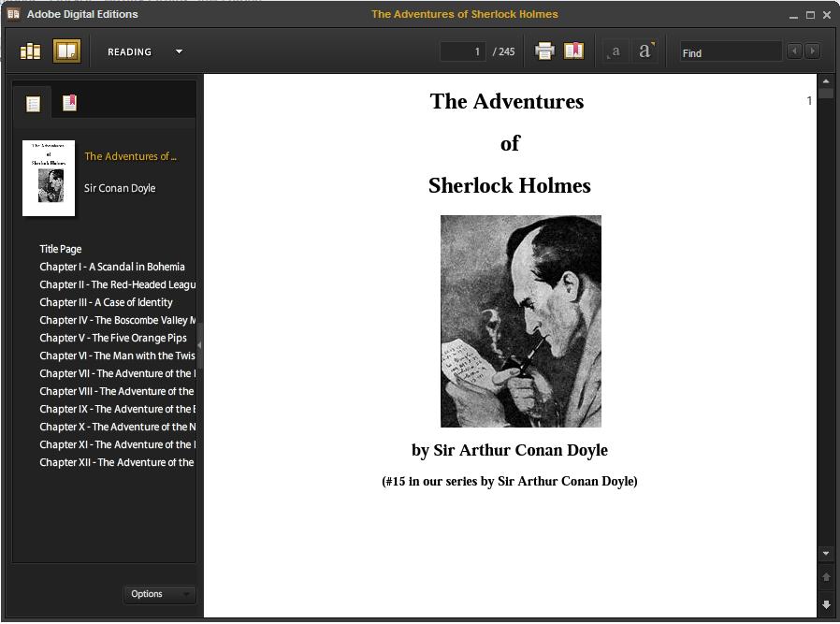Decrease text size with small 'a'
The width and height of the screenshot is (840, 624).
[615, 52]
